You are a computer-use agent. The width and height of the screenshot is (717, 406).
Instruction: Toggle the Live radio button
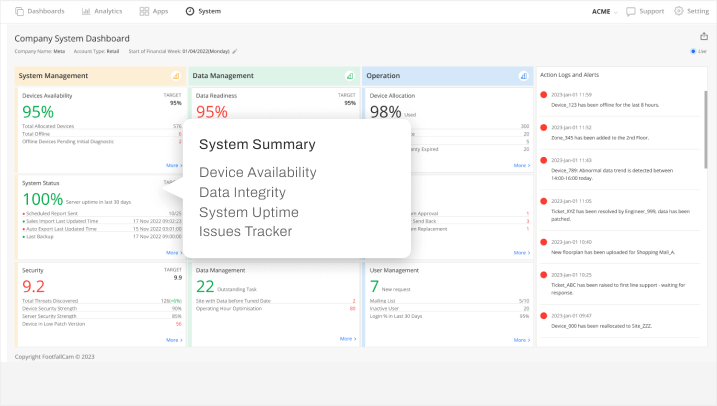click(693, 51)
